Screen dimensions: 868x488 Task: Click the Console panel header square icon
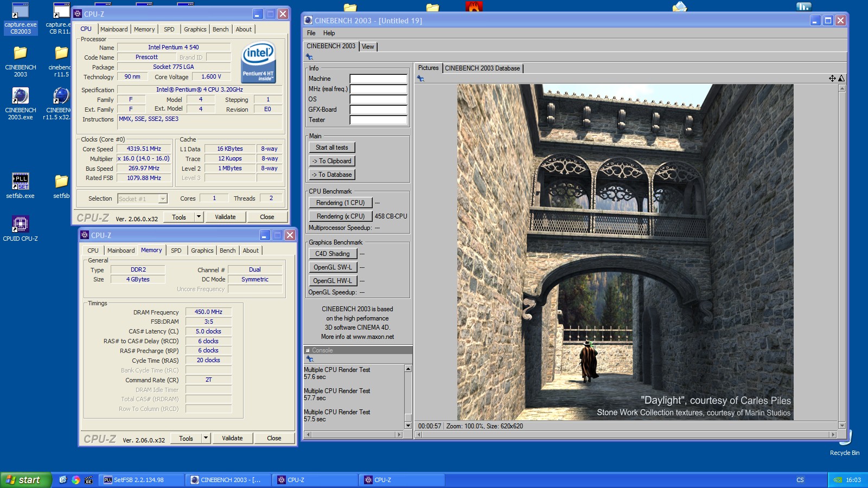308,350
